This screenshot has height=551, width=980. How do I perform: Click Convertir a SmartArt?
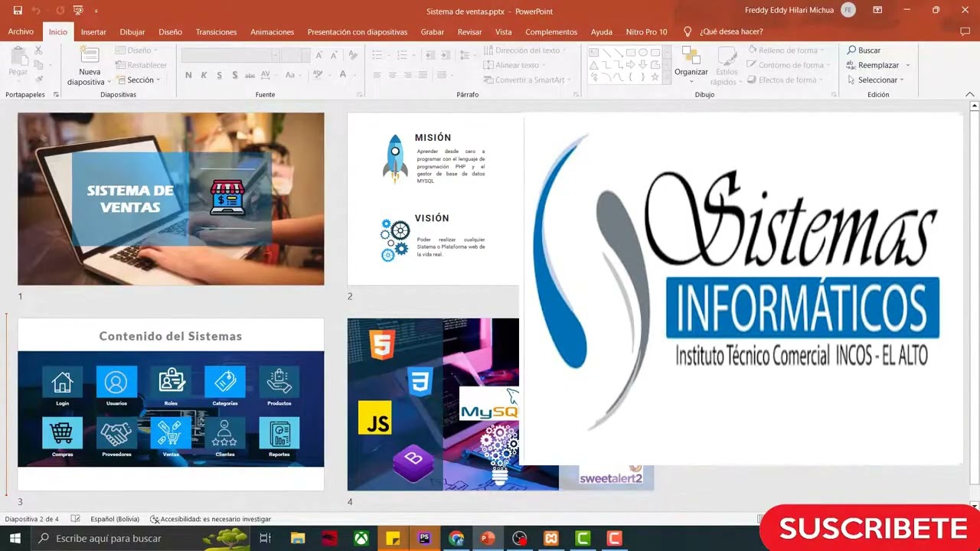[x=527, y=80]
